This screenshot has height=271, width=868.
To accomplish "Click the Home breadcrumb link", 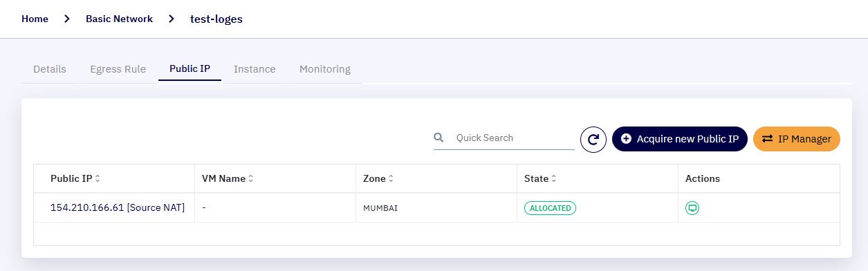I will (x=35, y=19).
